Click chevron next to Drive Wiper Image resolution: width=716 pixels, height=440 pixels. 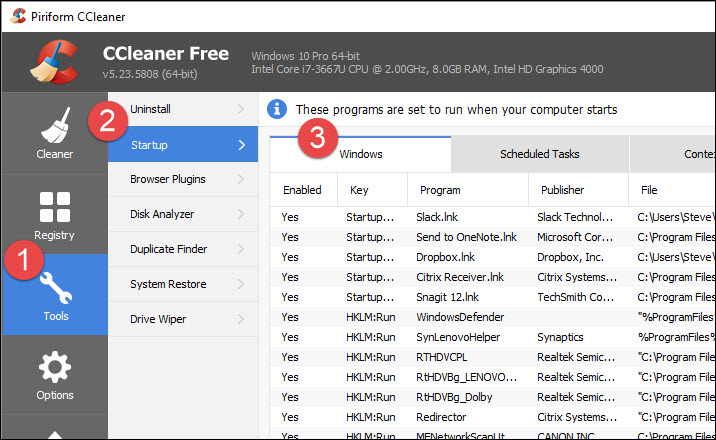(x=241, y=319)
